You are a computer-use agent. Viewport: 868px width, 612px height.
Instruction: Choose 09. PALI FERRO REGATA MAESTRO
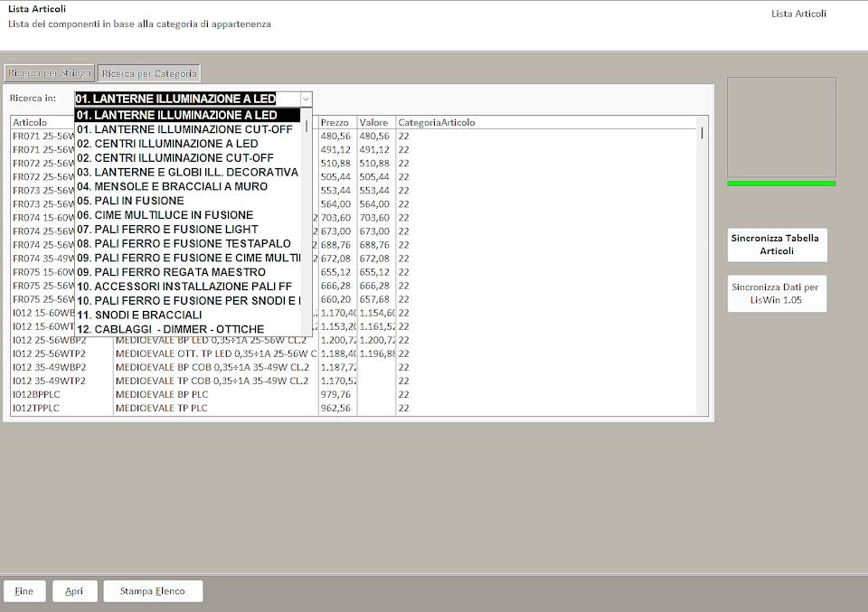(188, 272)
